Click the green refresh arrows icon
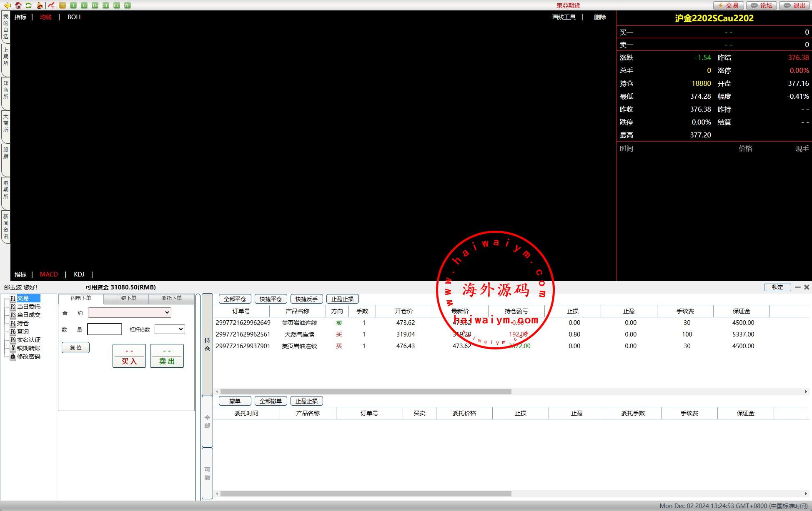 tap(28, 5)
